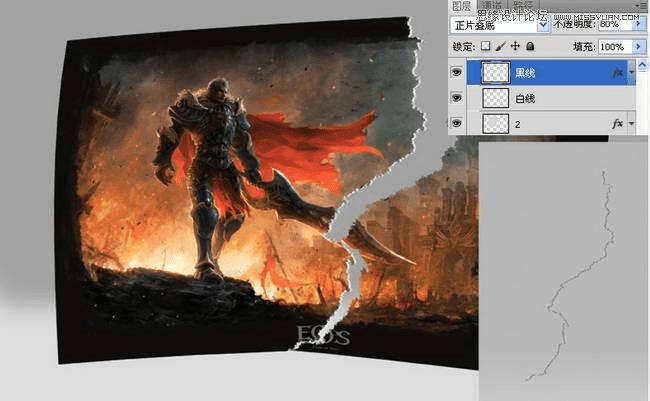Click fx icon on layer 2
This screenshot has height=401, width=650.
pyautogui.click(x=618, y=124)
